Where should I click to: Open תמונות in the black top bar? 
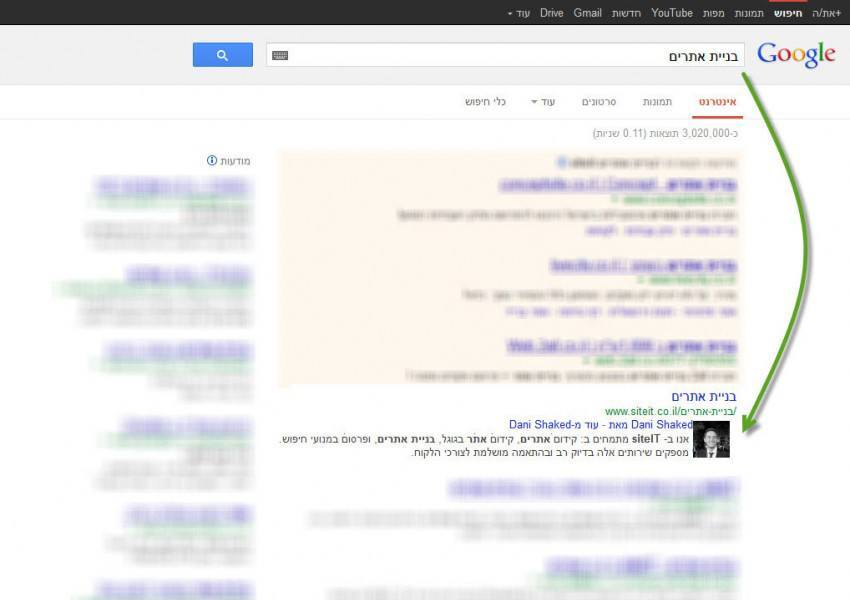pyautogui.click(x=749, y=13)
